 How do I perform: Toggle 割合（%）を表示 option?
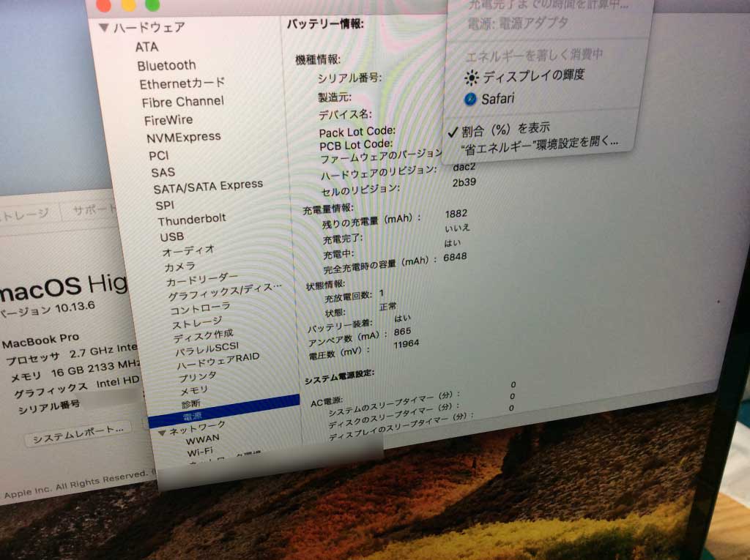[505, 130]
